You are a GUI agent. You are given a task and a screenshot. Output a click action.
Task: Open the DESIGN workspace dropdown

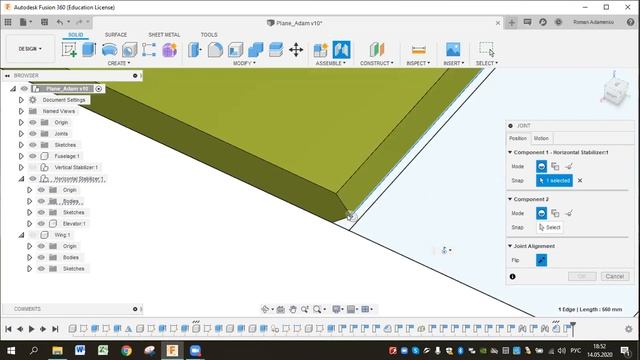pos(30,49)
